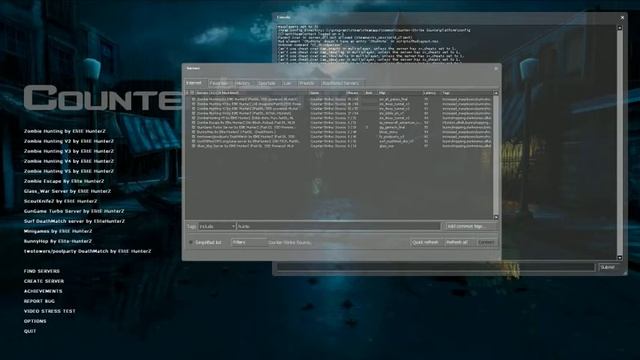This screenshot has width=640, height=360.
Task: Focus the Console command input field
Action: click(x=436, y=267)
